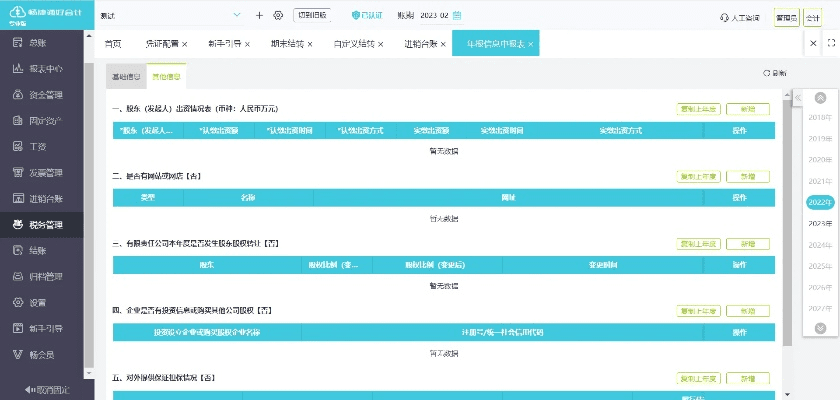The image size is (840, 400).
Task: Collapse the year panel with double-chevron
Action: [x=798, y=97]
